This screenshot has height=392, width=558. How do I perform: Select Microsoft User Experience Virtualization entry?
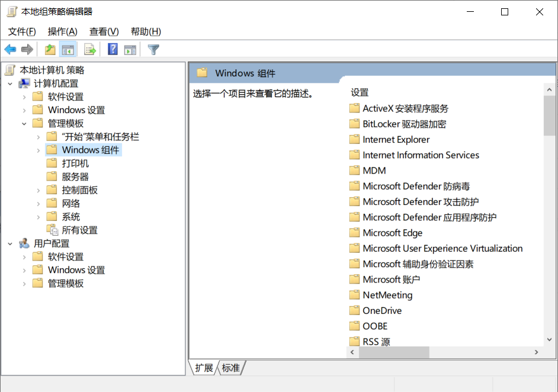coord(442,248)
